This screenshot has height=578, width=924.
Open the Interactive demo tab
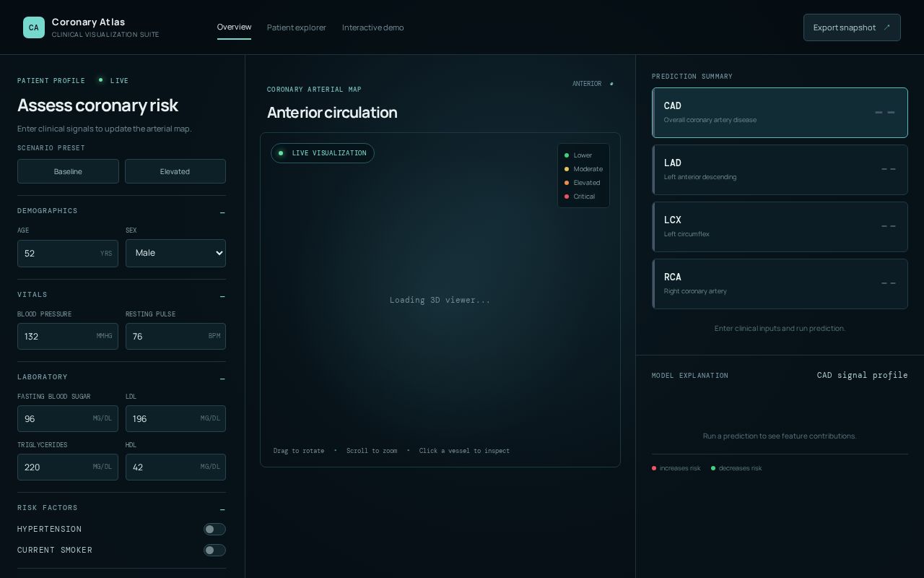tap(373, 27)
